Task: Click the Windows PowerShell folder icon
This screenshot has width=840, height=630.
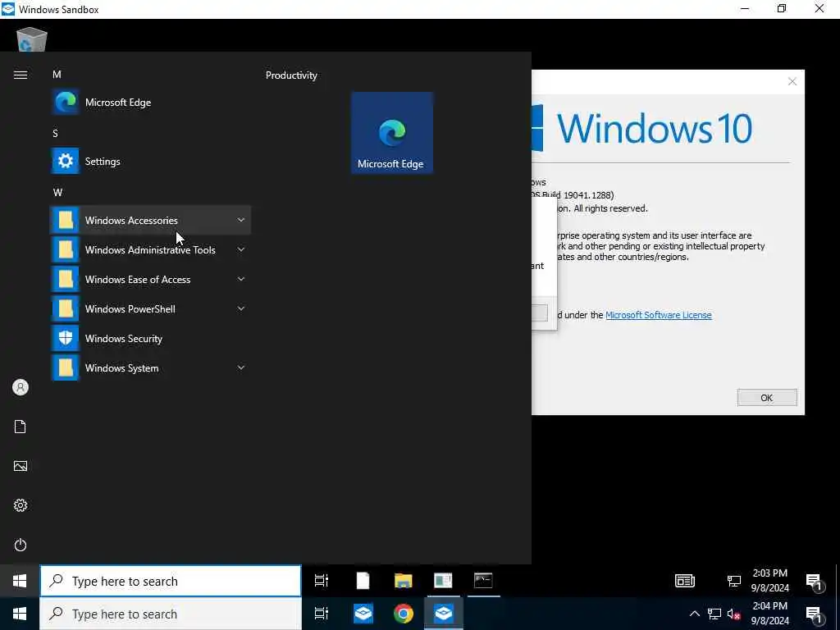Action: pyautogui.click(x=66, y=308)
